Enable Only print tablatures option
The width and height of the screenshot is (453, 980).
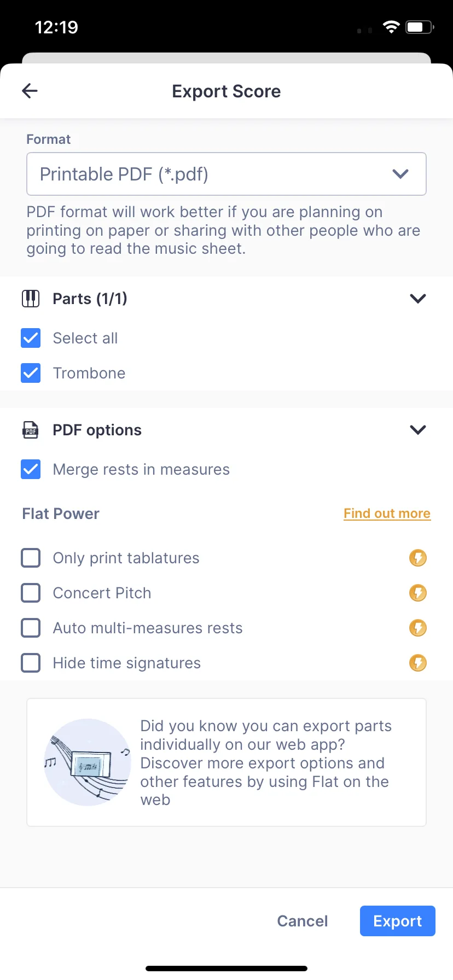(31, 558)
